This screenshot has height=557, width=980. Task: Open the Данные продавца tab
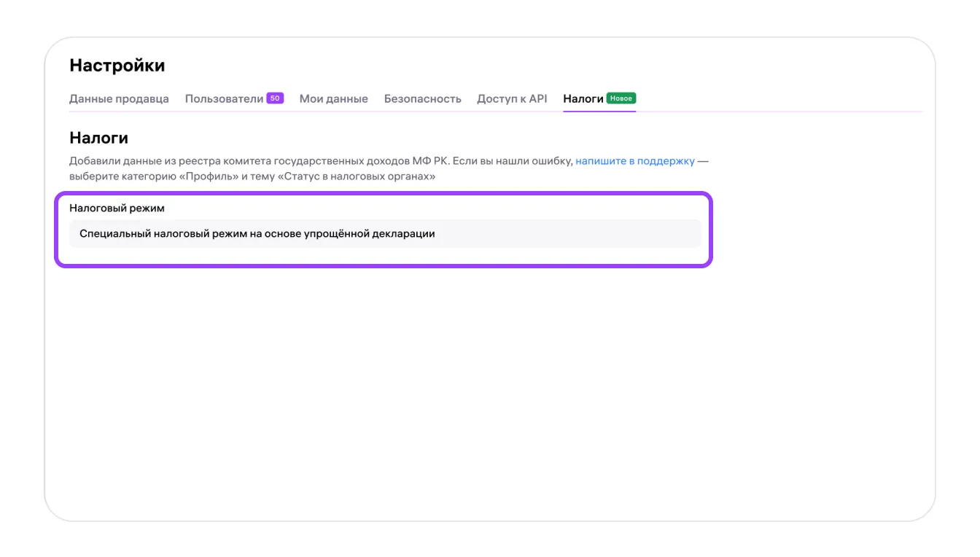tap(119, 98)
